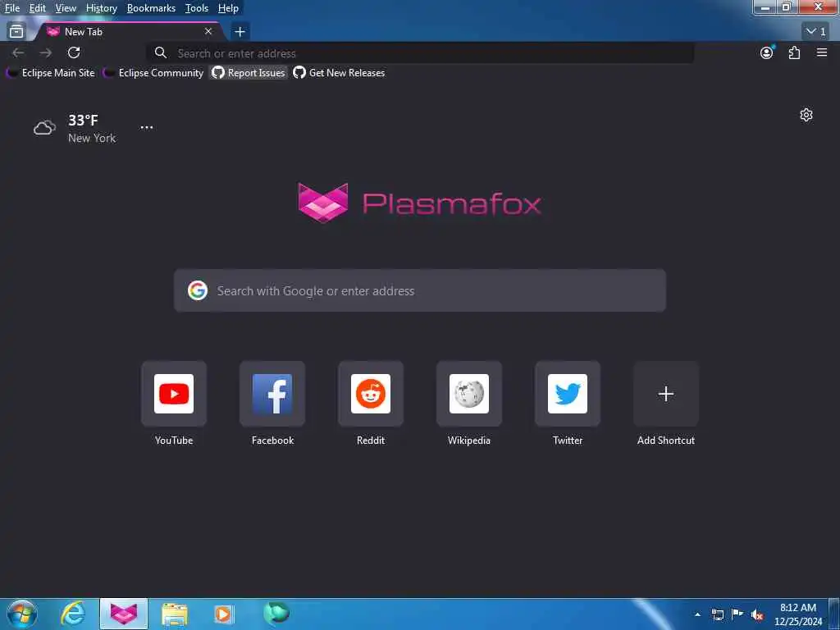
Task: Select the New Tab tab
Action: pyautogui.click(x=129, y=32)
